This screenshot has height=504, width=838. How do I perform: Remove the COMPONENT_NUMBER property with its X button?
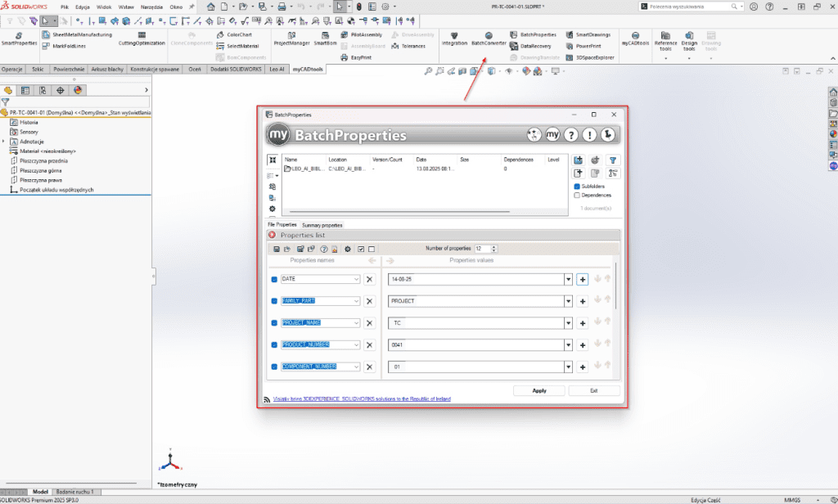[369, 367]
